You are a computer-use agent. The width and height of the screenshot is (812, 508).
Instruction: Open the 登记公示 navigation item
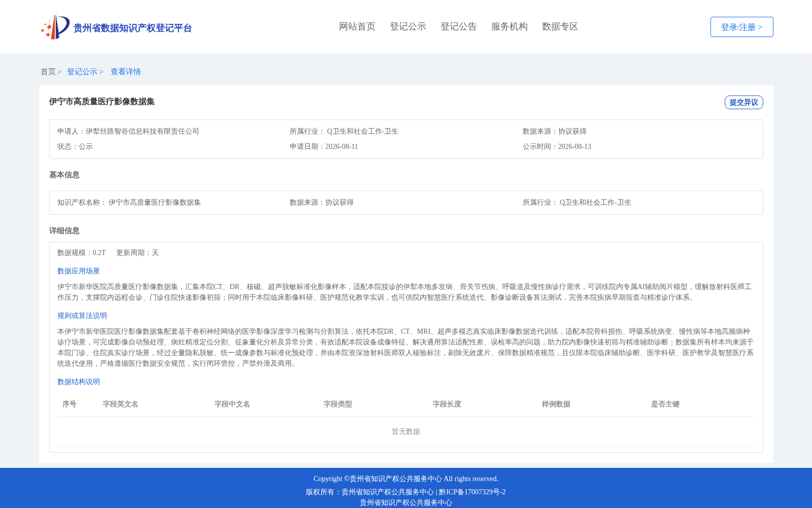coord(408,26)
